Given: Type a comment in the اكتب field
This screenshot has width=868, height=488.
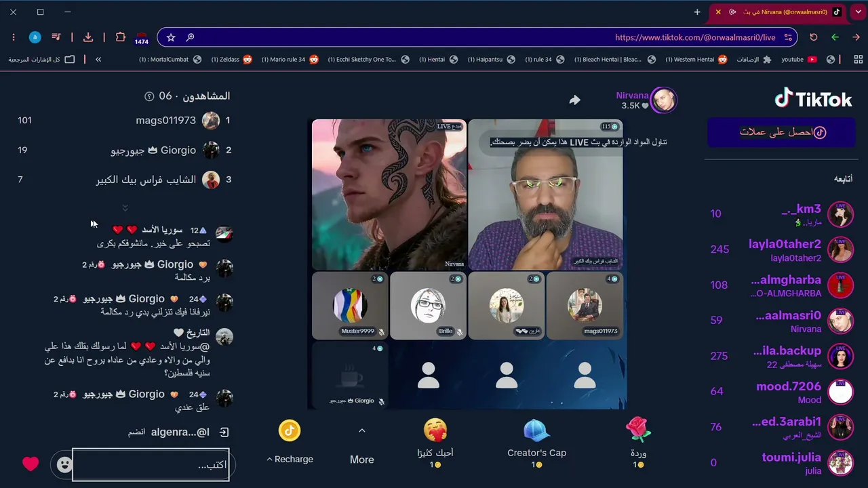Looking at the screenshot, I should (151, 465).
